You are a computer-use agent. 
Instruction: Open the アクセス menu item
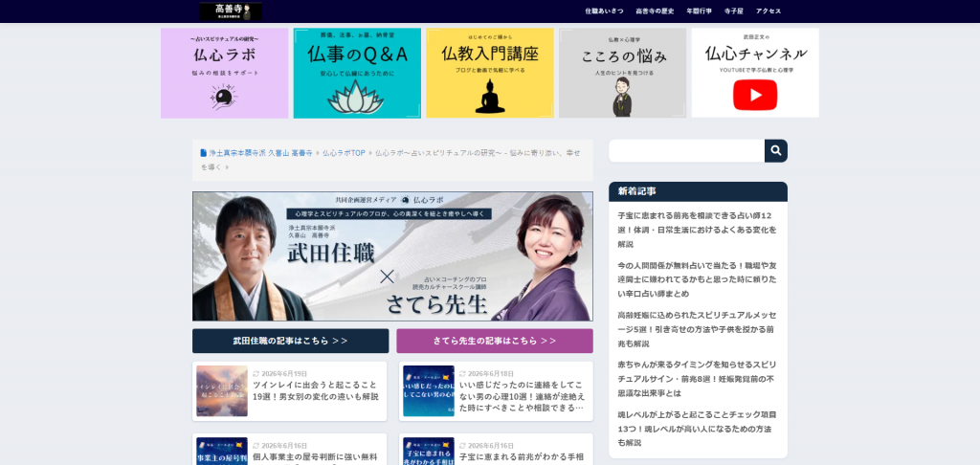(768, 11)
